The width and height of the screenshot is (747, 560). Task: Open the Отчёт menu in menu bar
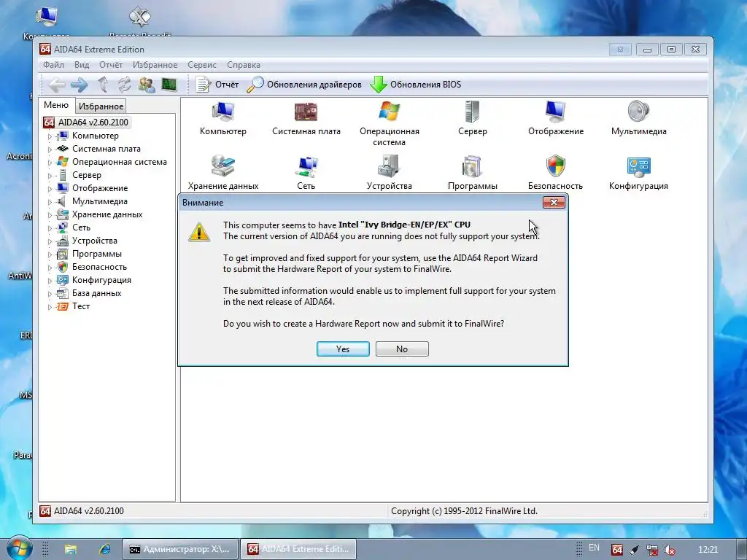tap(111, 65)
